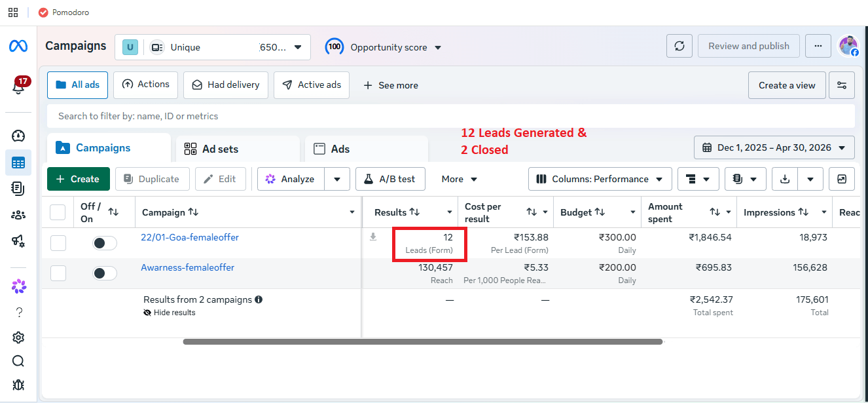Toggle 22/01-Goa-femaleoffer campaign on or off
868x403 pixels.
click(x=105, y=243)
